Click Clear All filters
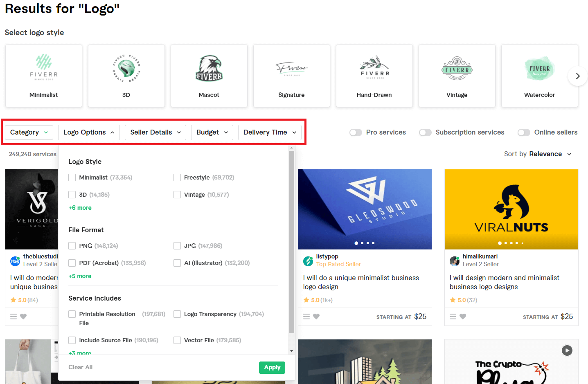Viewport: 588px width, 384px height. [x=81, y=367]
